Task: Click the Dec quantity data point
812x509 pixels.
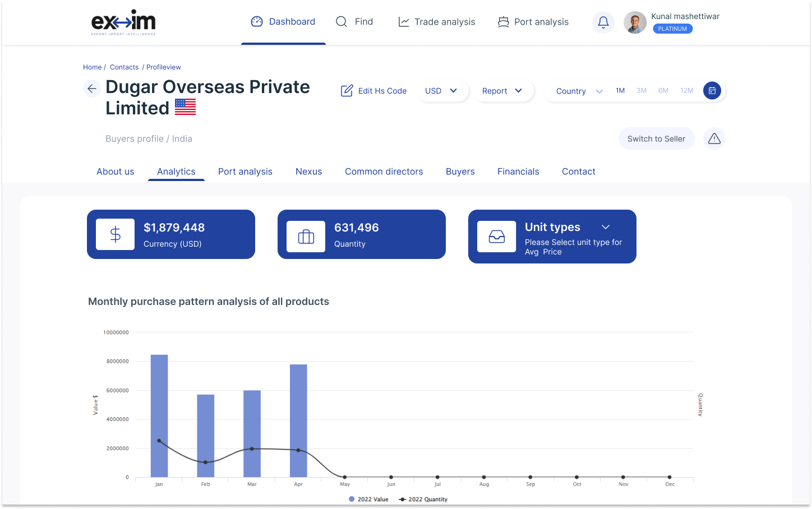Action: pos(670,477)
